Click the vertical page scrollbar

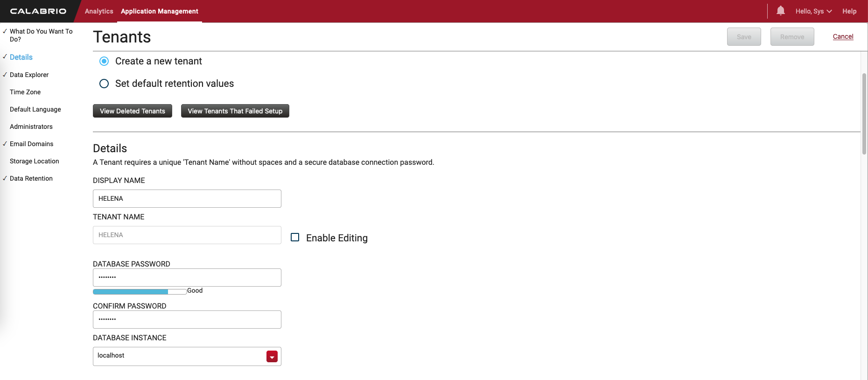[x=864, y=114]
